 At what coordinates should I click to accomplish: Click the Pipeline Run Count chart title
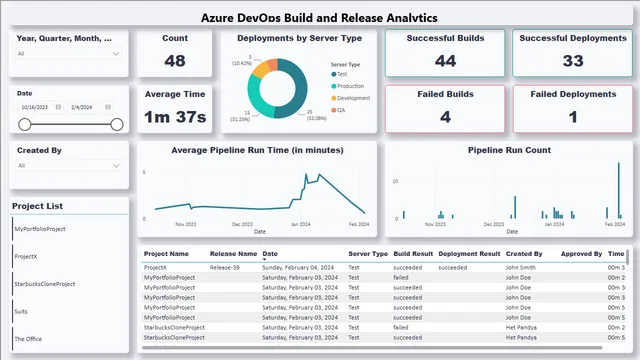509,150
